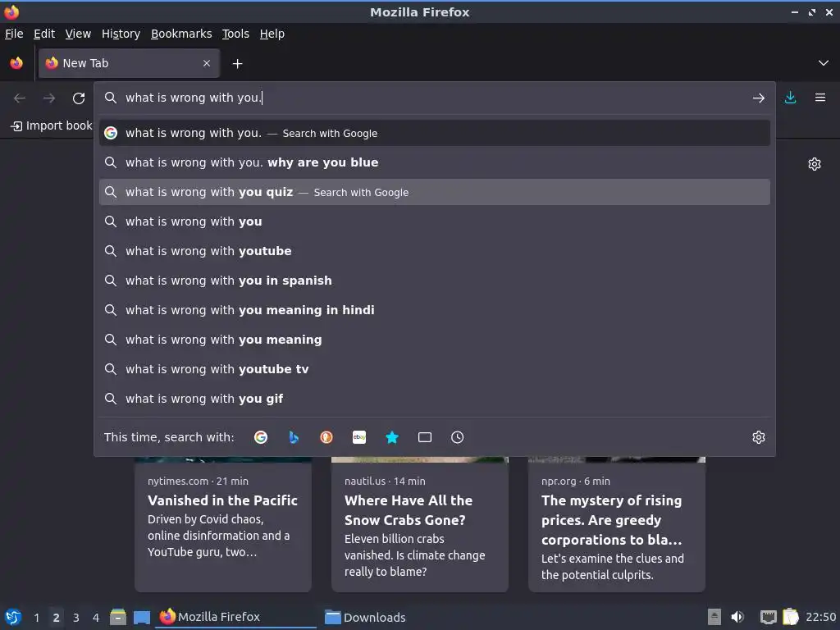Expand the list all tabs chevron
The image size is (840, 630).
pyautogui.click(x=824, y=63)
